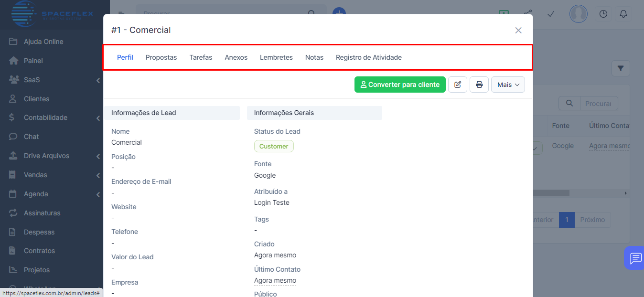644x297 pixels.
Task: Click Converter para cliente button
Action: pos(400,85)
